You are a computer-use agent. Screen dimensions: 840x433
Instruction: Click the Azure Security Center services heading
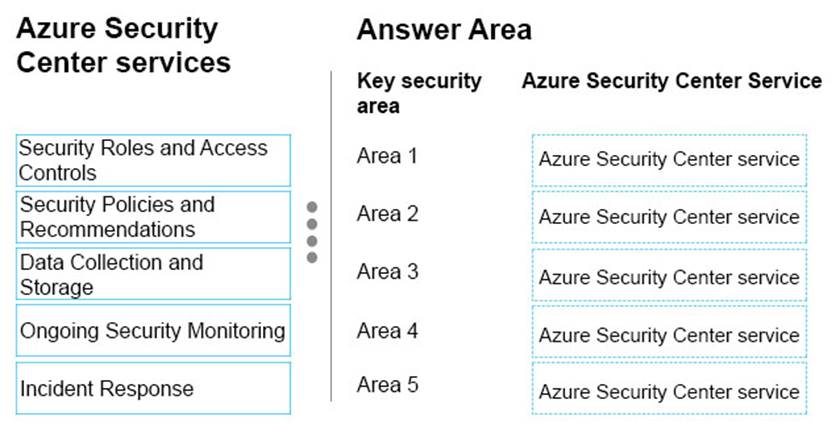pyautogui.click(x=123, y=45)
